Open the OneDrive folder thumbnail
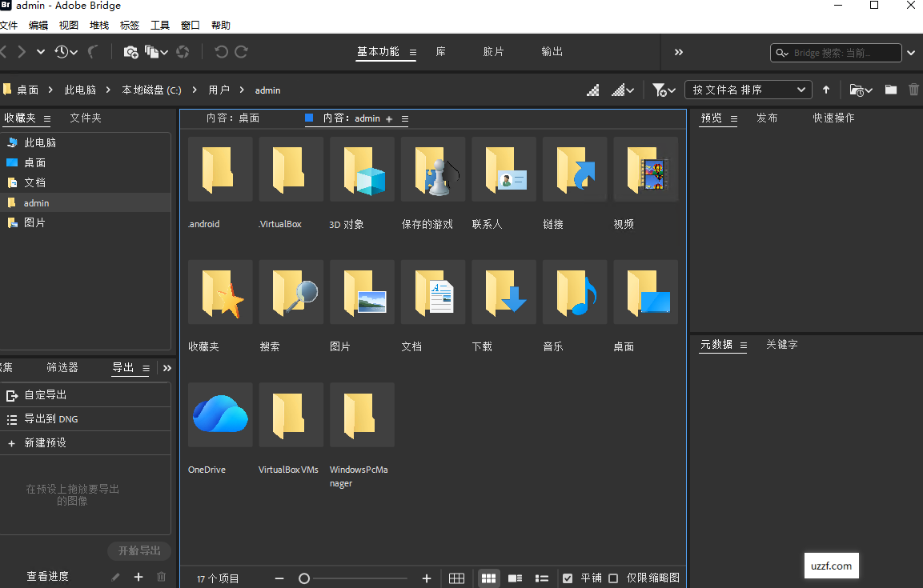The image size is (923, 588). 220,414
